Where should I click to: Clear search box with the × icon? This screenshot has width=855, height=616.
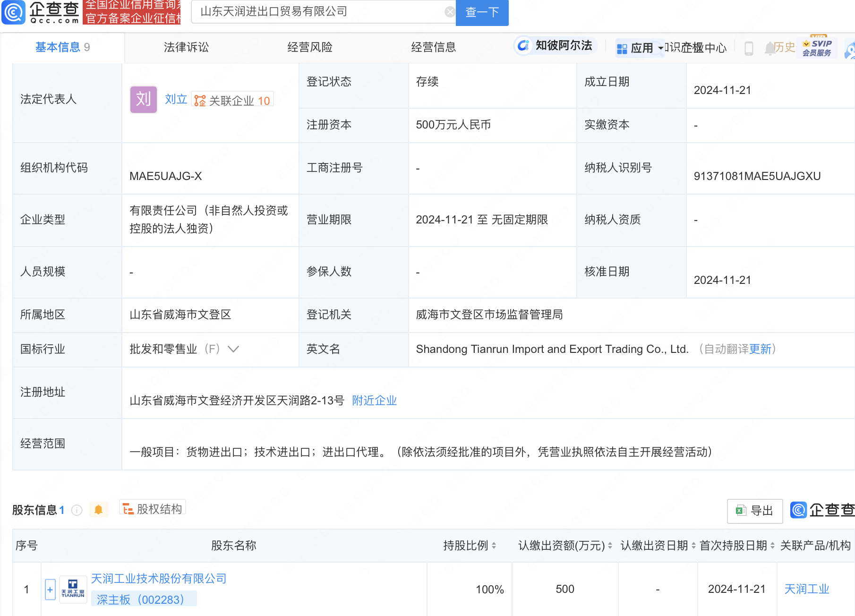pos(449,11)
